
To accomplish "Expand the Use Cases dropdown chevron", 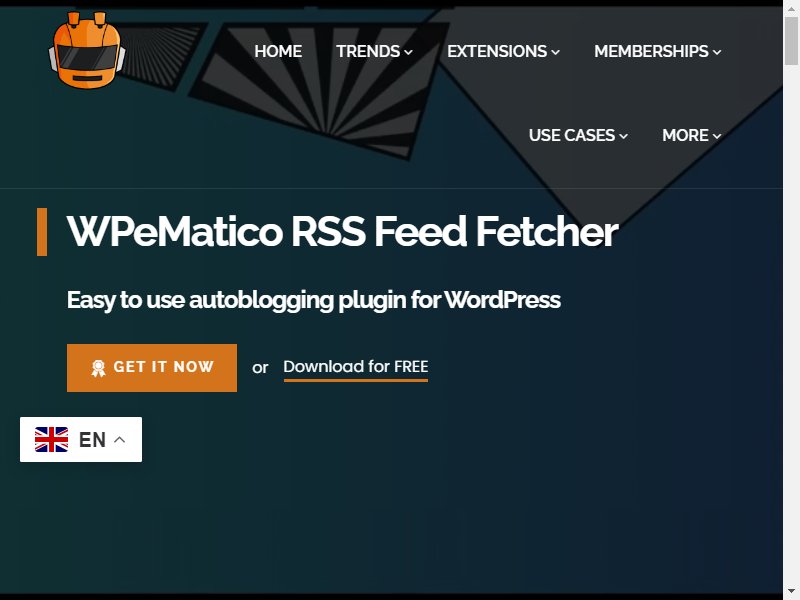I will coord(623,136).
